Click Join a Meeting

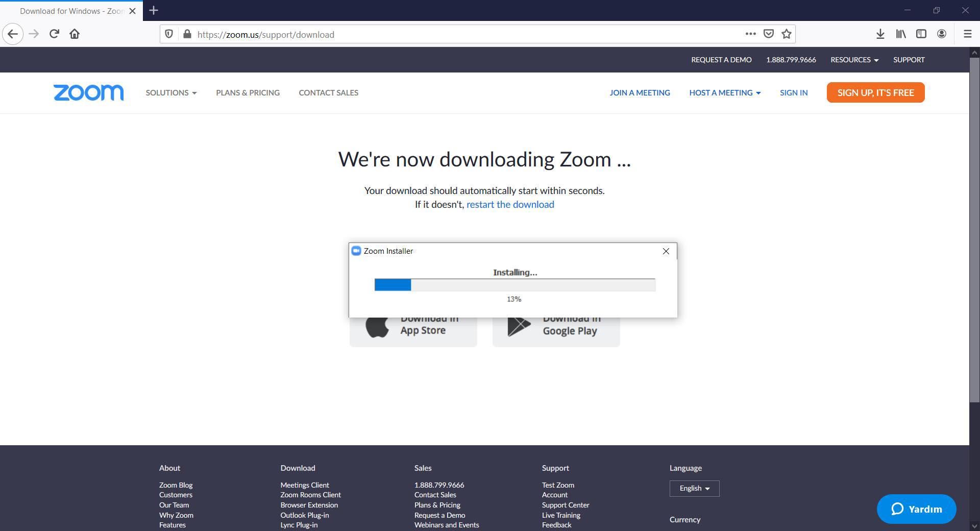(x=640, y=92)
